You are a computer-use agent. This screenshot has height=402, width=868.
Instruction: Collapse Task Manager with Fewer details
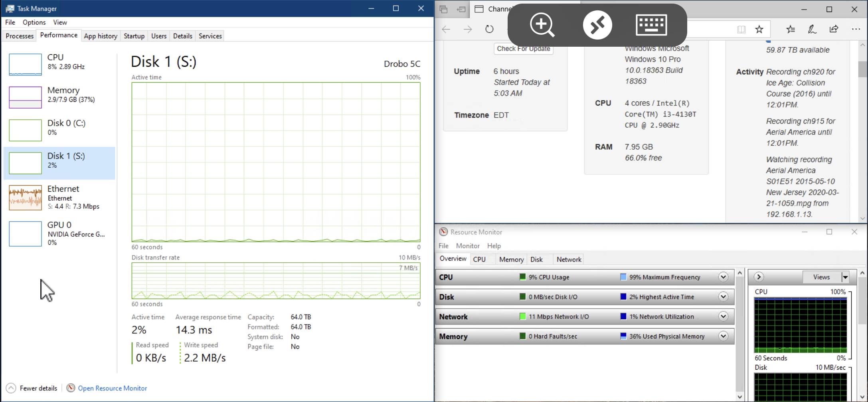32,388
